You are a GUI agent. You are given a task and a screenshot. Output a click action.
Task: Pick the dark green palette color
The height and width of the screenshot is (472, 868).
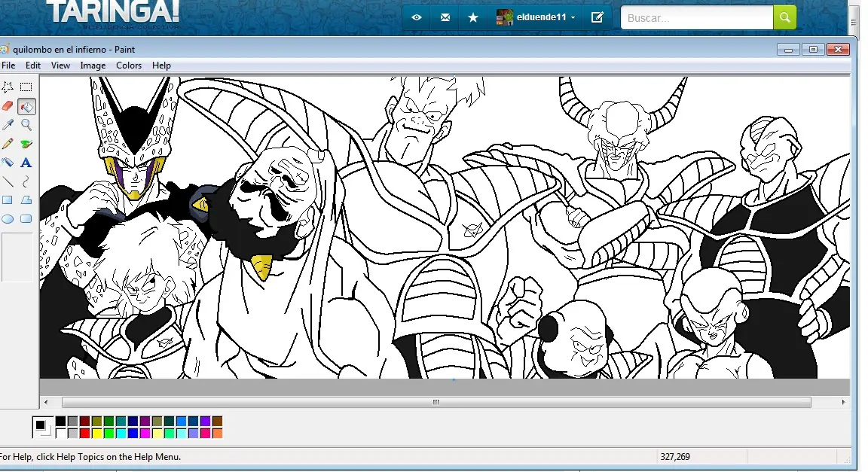tap(109, 421)
